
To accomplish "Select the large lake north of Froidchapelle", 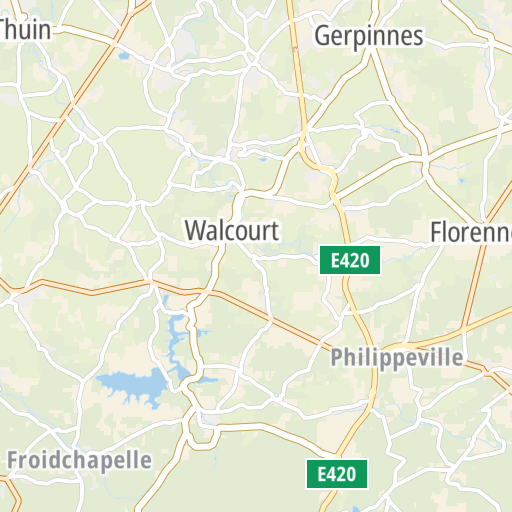I will 133,385.
